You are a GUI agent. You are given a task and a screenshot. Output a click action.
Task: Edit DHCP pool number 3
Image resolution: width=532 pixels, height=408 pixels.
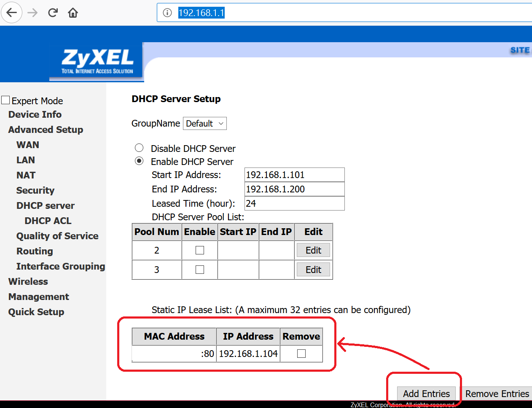point(313,269)
